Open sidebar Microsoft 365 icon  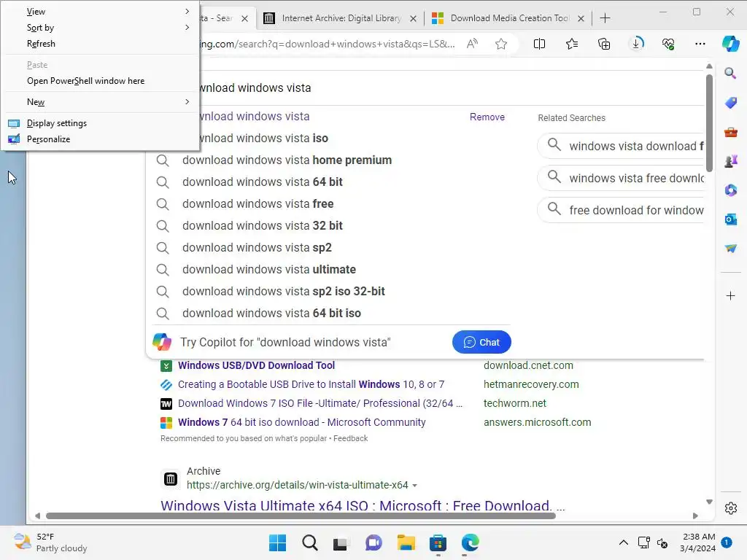coord(730,190)
